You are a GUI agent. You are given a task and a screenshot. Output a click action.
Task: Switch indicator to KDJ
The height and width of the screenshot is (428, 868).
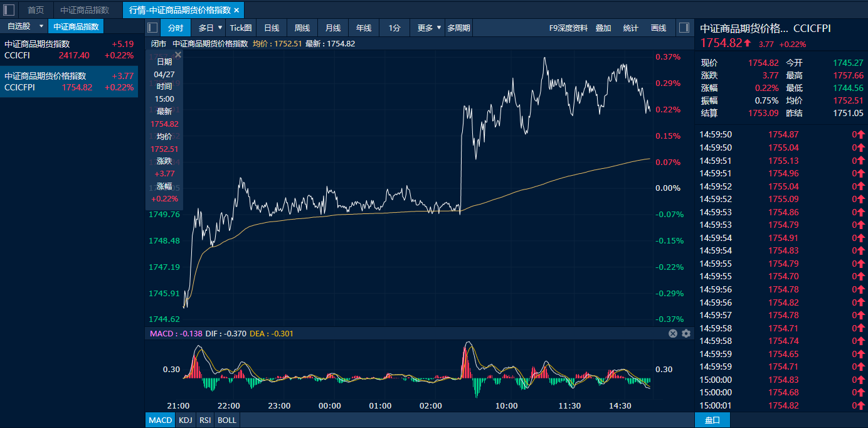(185, 420)
